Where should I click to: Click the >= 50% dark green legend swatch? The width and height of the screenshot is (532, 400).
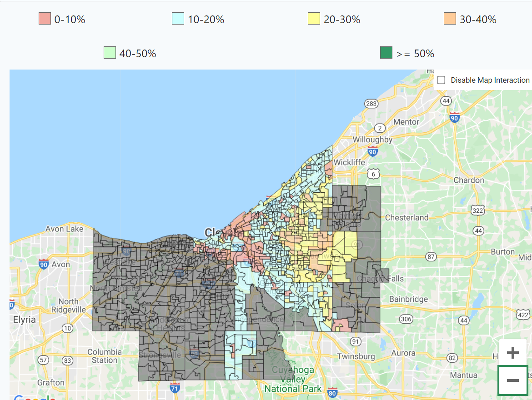(386, 53)
